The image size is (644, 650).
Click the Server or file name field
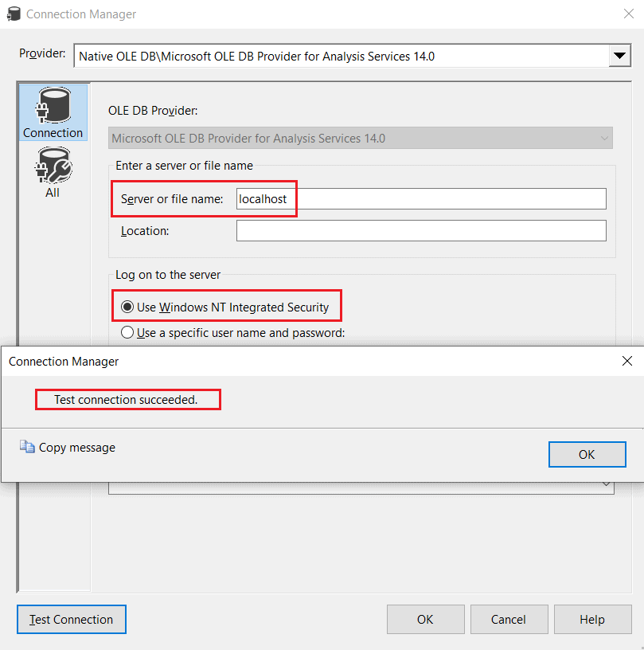tap(421, 198)
